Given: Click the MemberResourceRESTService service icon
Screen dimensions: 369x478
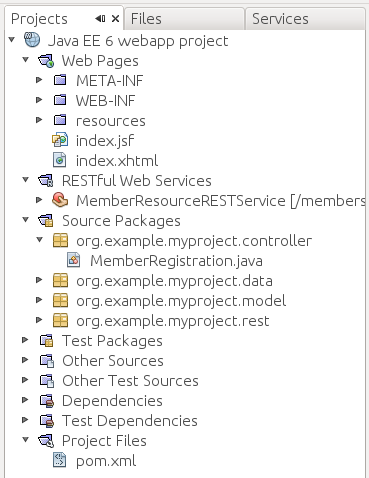Looking at the screenshot, I should [60, 200].
